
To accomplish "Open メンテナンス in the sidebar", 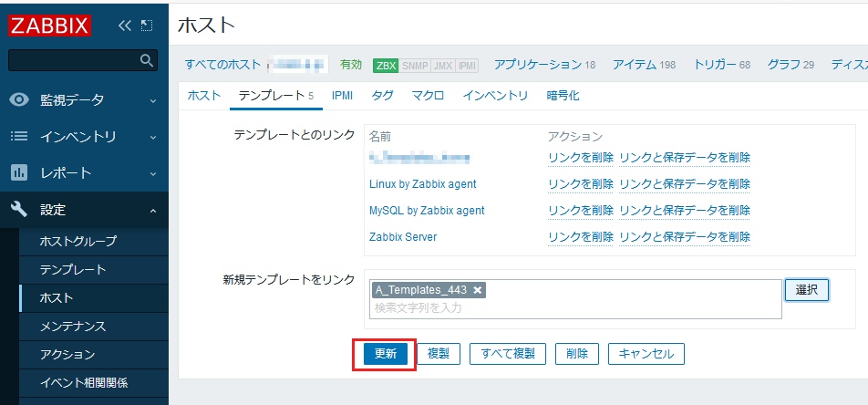I will pyautogui.click(x=73, y=326).
